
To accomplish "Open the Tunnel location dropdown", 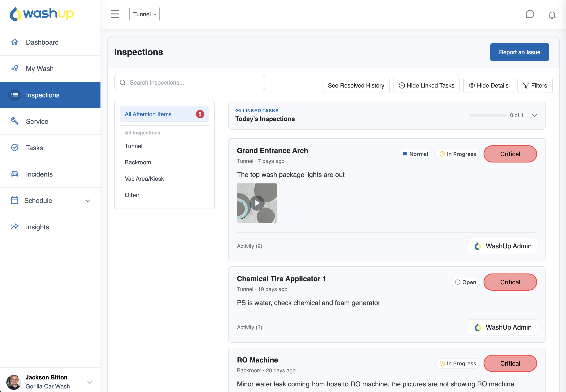I will [x=145, y=14].
